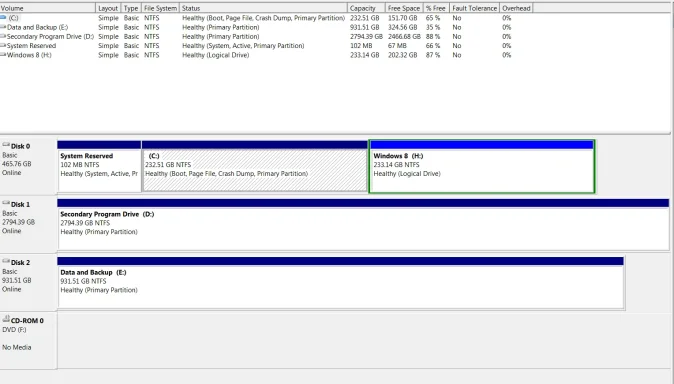The width and height of the screenshot is (674, 384).
Task: Click the 102 MB capacity cell
Action: [361, 46]
